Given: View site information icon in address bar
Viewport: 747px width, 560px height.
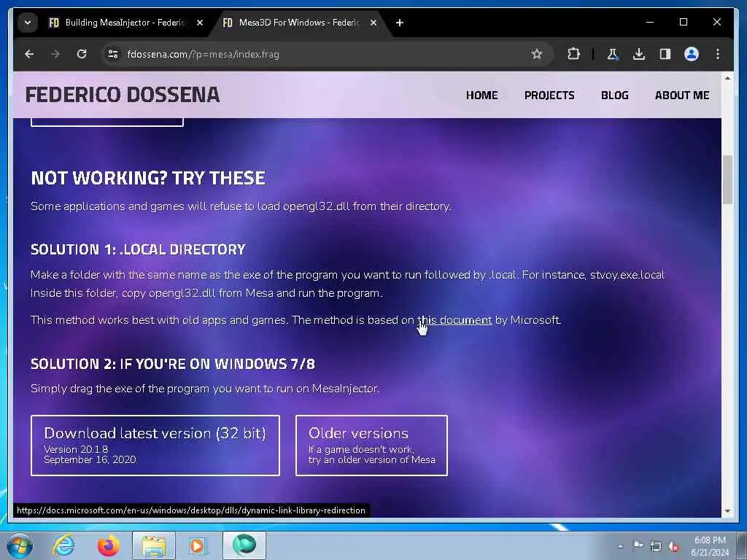Looking at the screenshot, I should tap(113, 54).
